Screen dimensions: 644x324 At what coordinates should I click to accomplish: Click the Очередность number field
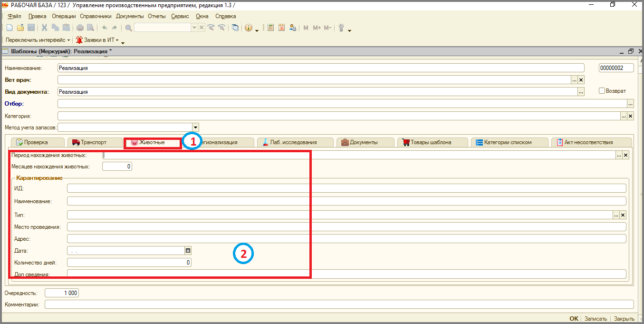click(62, 293)
